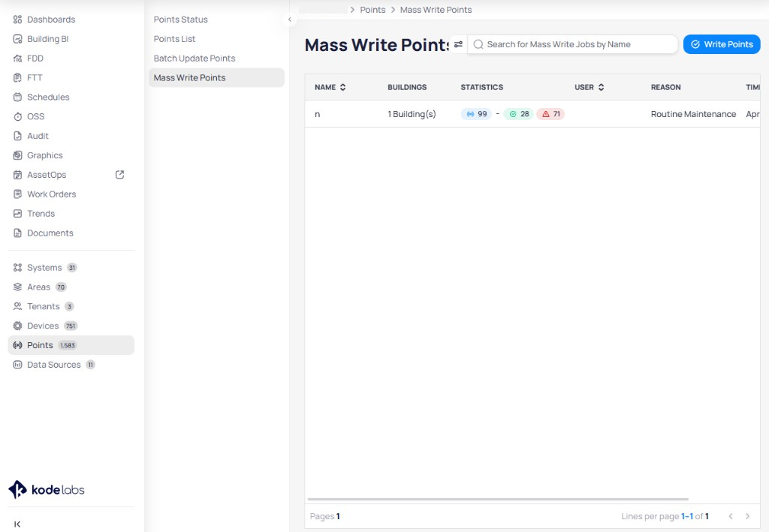Click the Pages 1 indicator

[324, 516]
